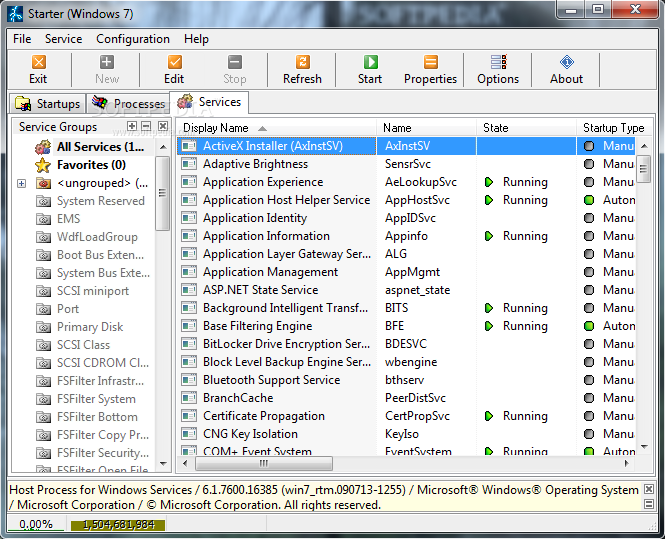The image size is (665, 539).
Task: Click the Application Identity service icon
Action: pos(189,218)
